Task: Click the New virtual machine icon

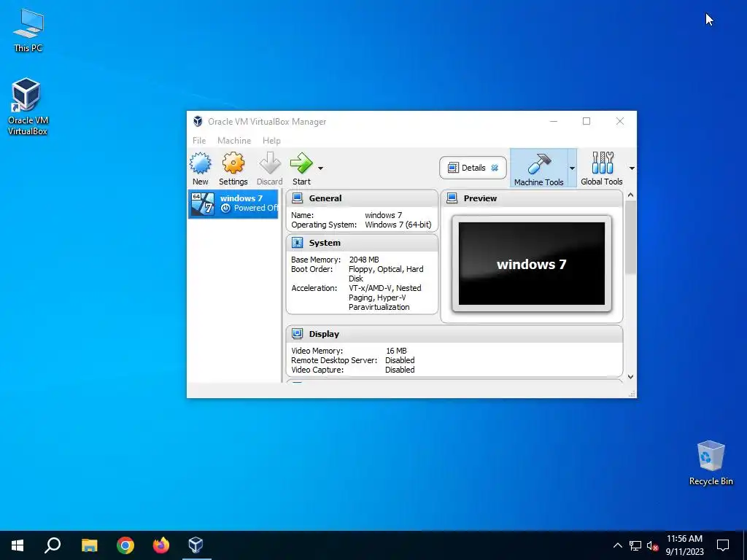Action: pos(200,164)
